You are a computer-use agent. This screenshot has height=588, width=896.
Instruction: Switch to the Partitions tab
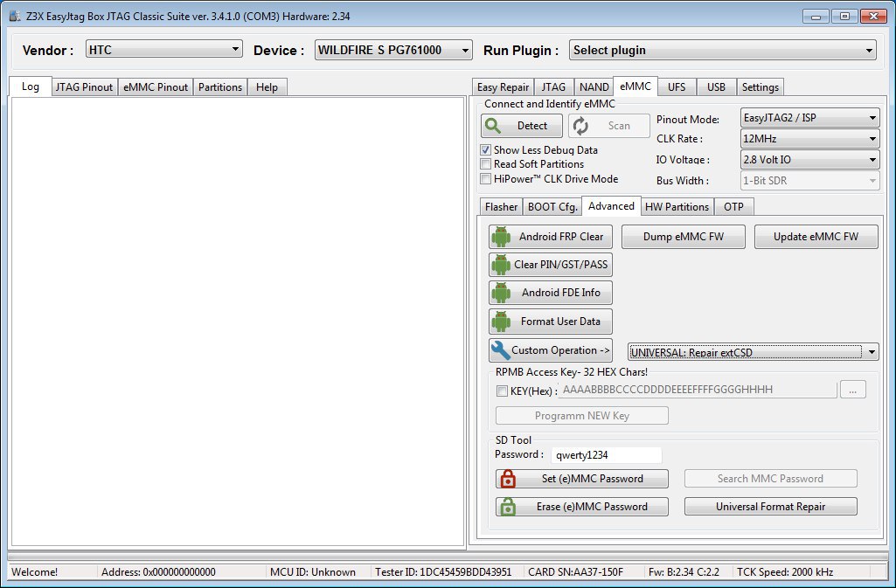[x=220, y=87]
